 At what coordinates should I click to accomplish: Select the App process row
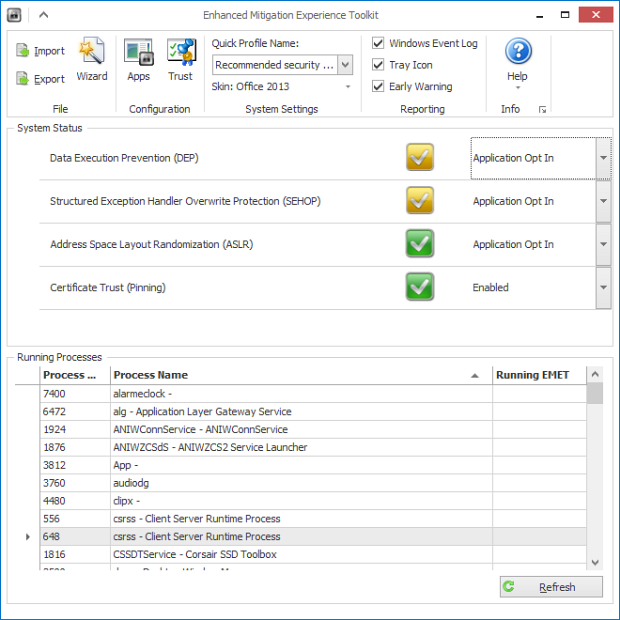click(x=313, y=465)
